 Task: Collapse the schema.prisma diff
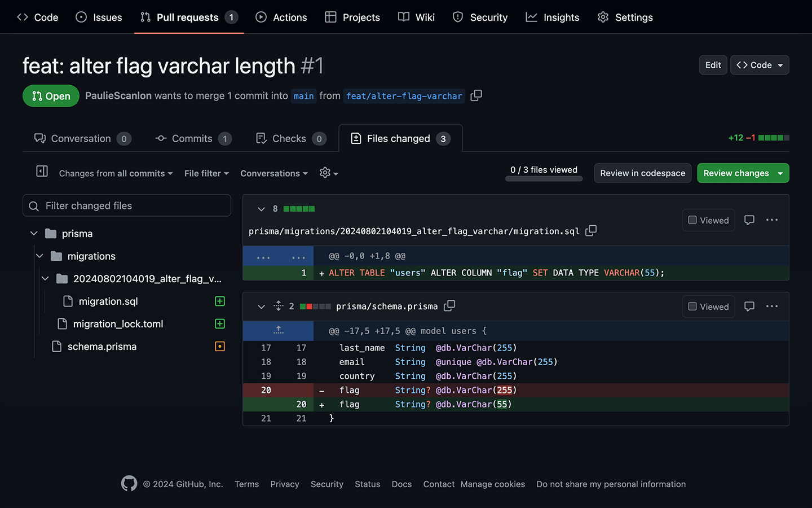click(261, 306)
